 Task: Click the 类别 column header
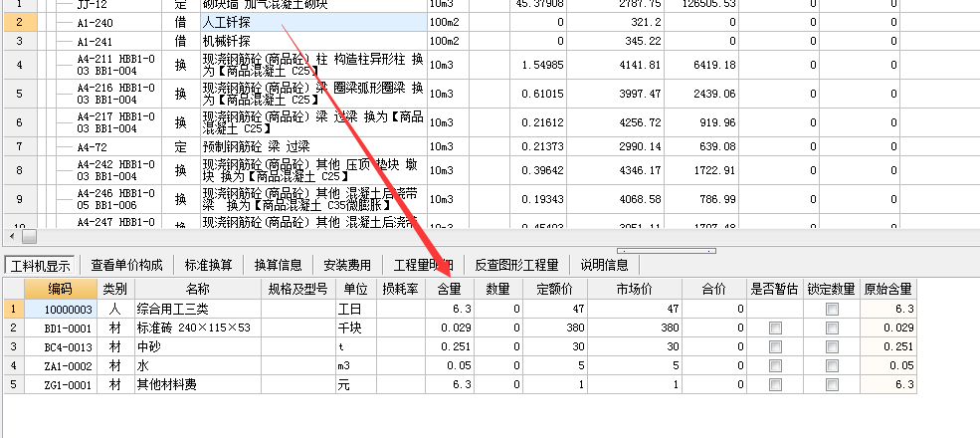click(x=115, y=289)
